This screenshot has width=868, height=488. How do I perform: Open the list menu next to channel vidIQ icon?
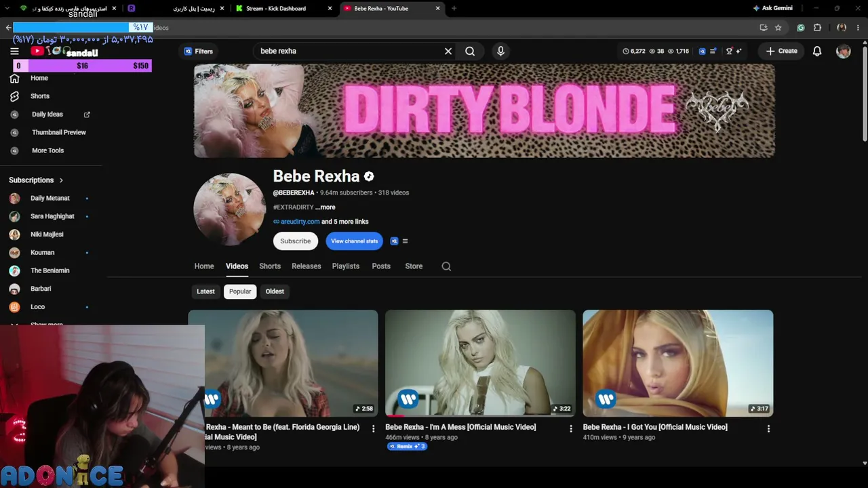click(405, 241)
